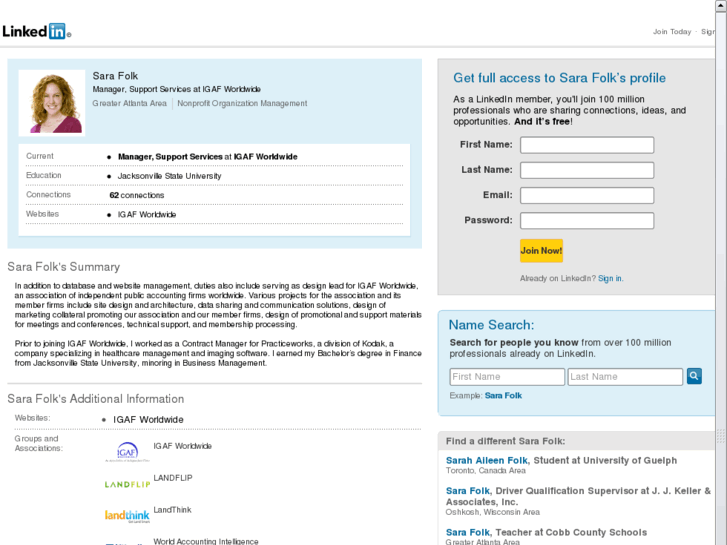Image resolution: width=727 pixels, height=545 pixels.
Task: Click Sara Folk's profile photo
Action: click(x=52, y=103)
